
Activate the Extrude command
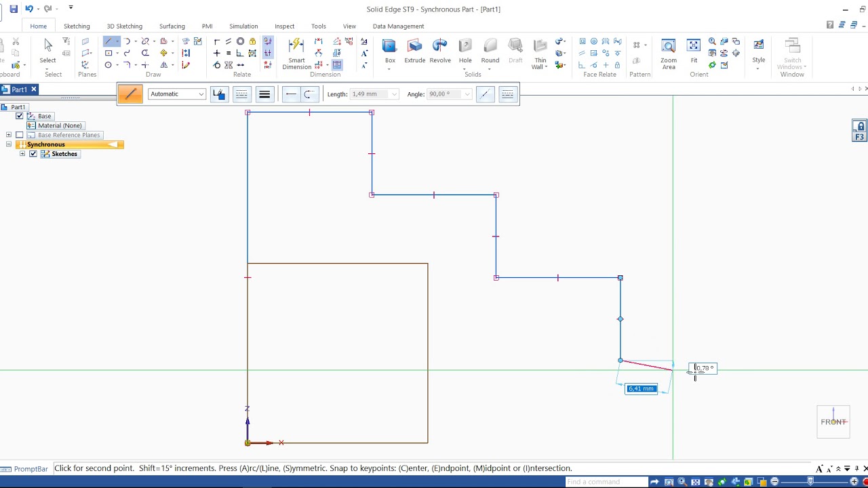[414, 52]
